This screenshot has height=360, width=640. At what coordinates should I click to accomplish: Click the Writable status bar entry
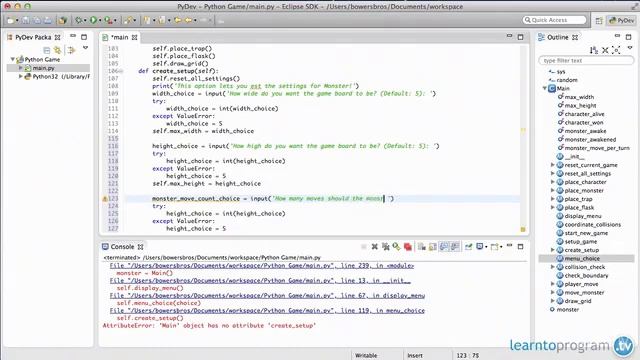(366, 356)
